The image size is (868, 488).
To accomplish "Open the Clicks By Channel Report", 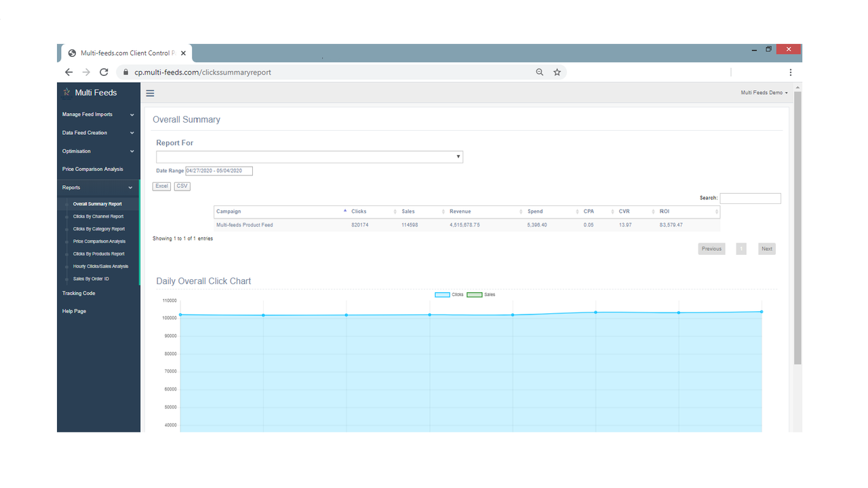I will (98, 216).
